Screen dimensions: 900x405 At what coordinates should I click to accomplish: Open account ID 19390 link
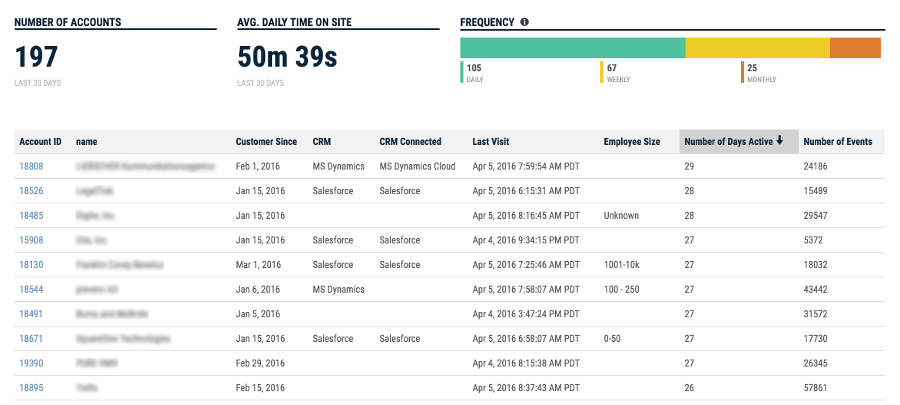(31, 364)
